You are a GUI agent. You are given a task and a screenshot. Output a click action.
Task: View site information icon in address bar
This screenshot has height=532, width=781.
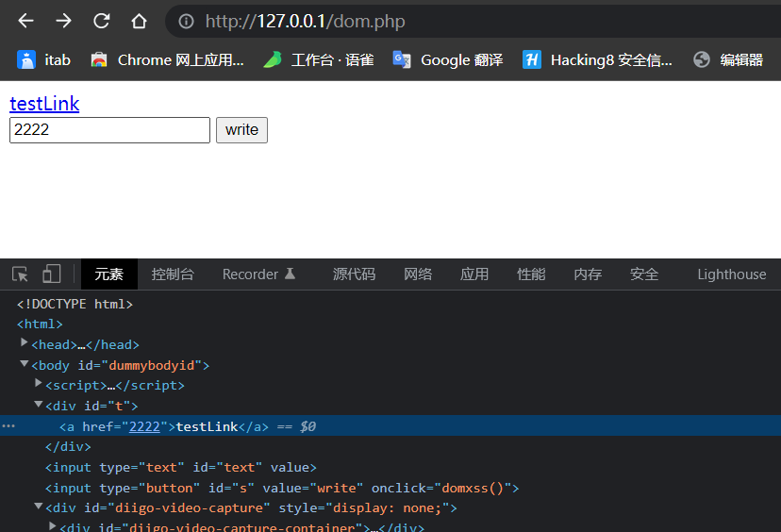pyautogui.click(x=186, y=22)
